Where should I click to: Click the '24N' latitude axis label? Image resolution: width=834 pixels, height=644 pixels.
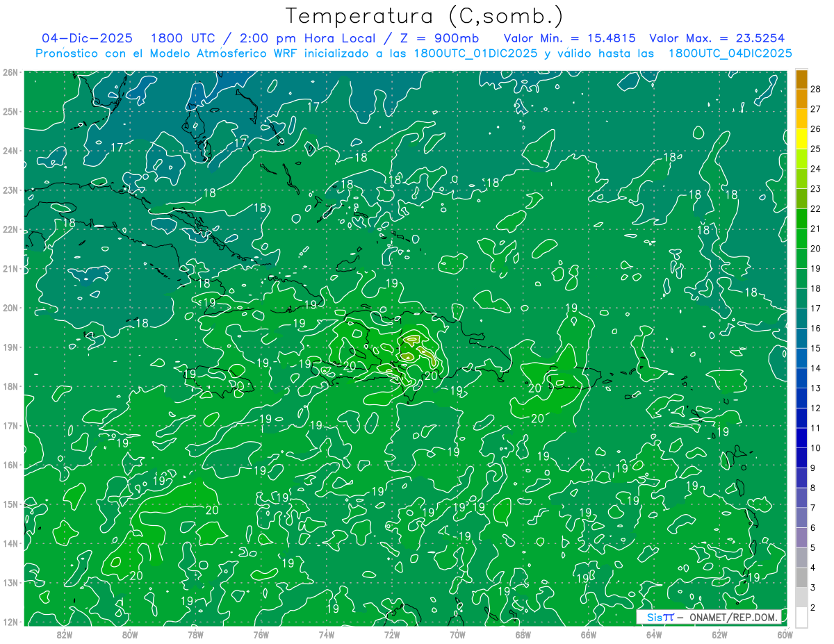10,151
